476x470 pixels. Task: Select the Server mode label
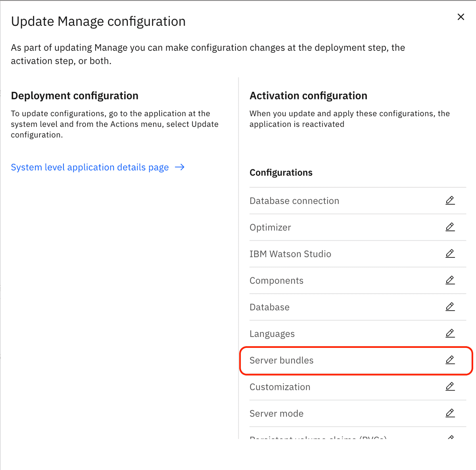pyautogui.click(x=276, y=414)
